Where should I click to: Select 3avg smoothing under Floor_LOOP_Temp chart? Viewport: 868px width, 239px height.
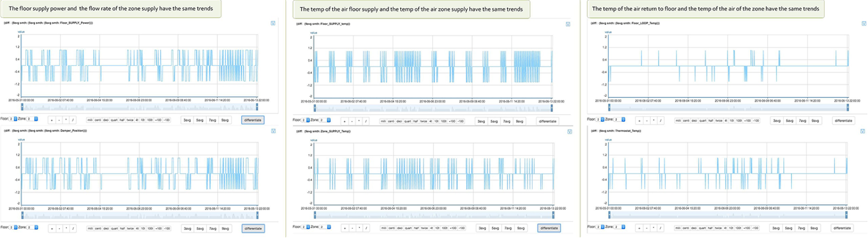click(776, 121)
